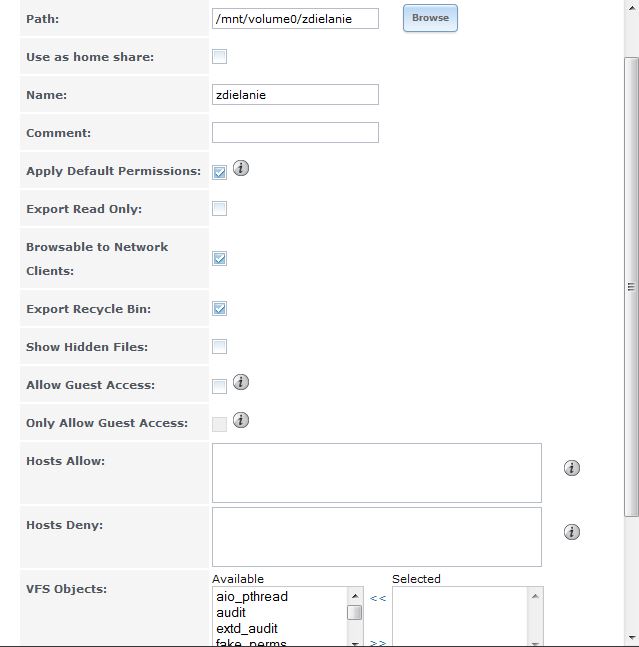Click the Available list scroll-up arrow
Image resolution: width=639 pixels, height=647 pixels.
tap(355, 596)
